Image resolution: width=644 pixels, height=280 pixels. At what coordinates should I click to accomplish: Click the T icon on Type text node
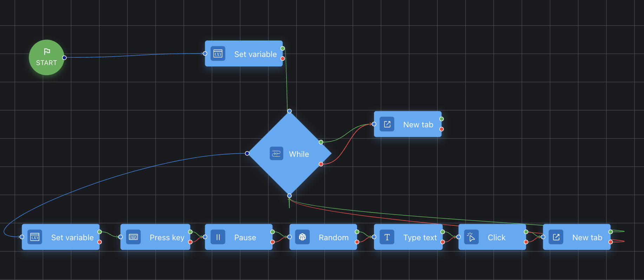coord(387,237)
